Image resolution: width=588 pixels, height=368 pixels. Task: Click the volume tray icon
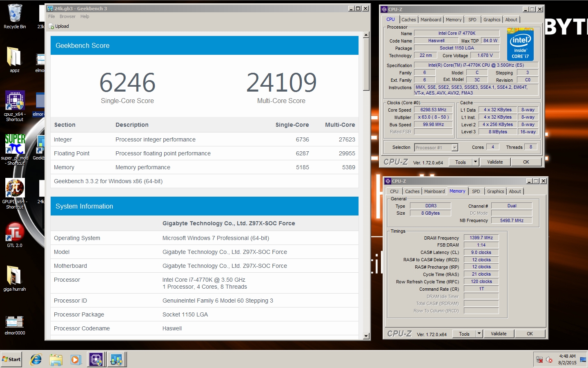[549, 360]
